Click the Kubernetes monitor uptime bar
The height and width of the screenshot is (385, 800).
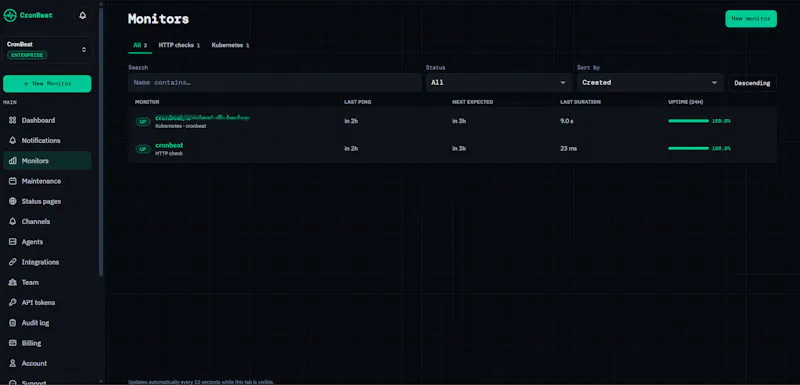pos(688,121)
